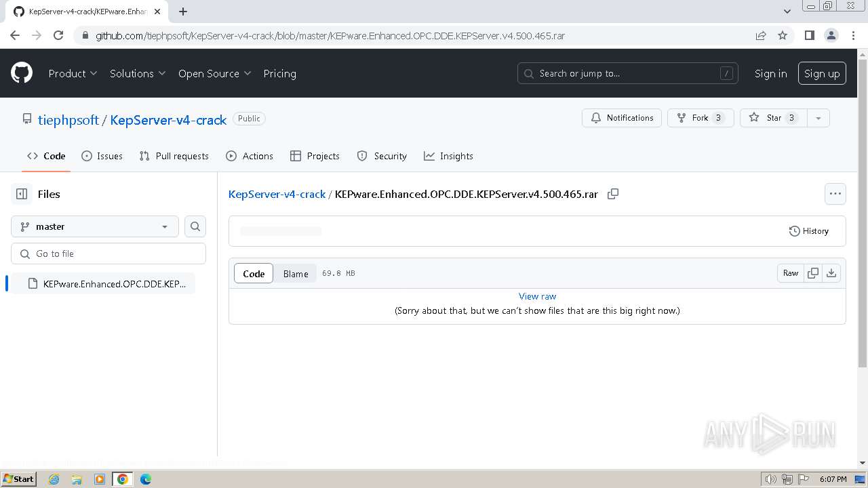
Task: Click the Raw button
Action: 791,273
